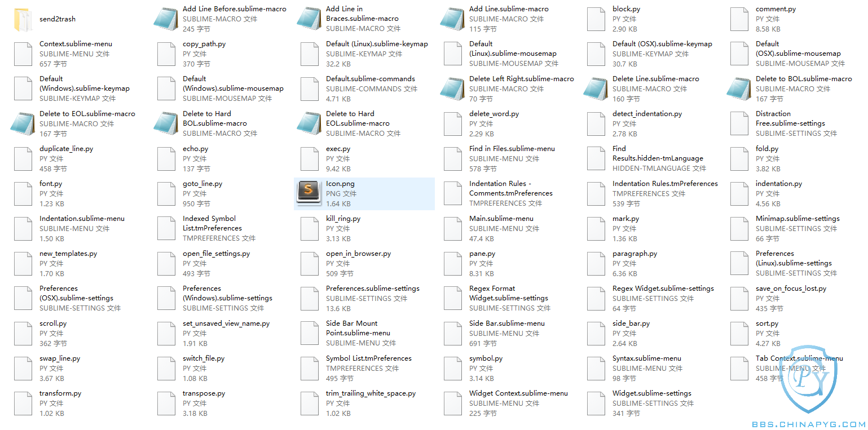The width and height of the screenshot is (868, 430).
Task: Select the file name Indexed Symbol List.tmPreferences
Action: pos(212,223)
